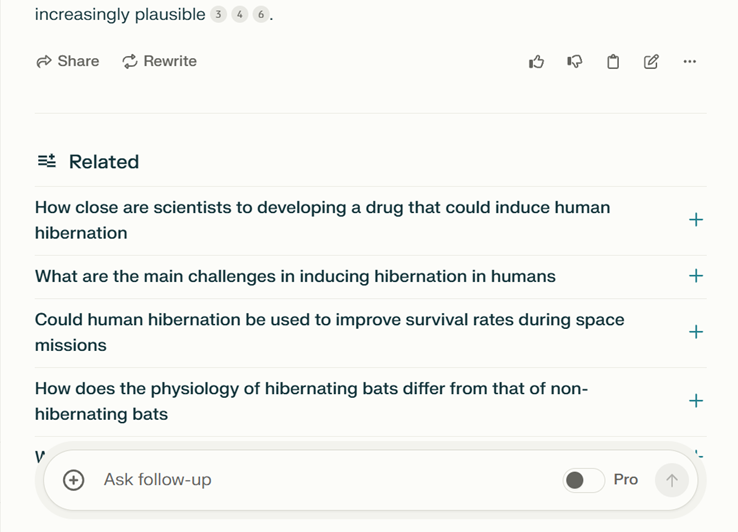
Task: Click the attach plus circle icon
Action: click(x=73, y=480)
